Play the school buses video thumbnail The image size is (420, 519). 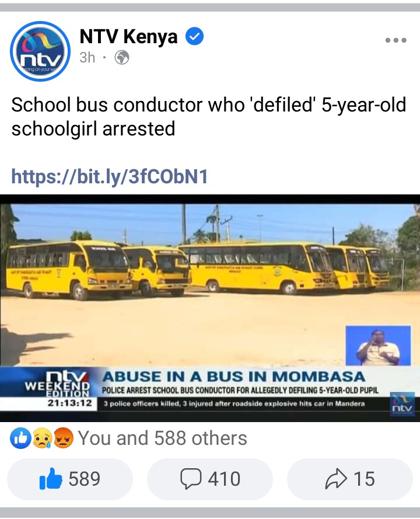pos(210,308)
